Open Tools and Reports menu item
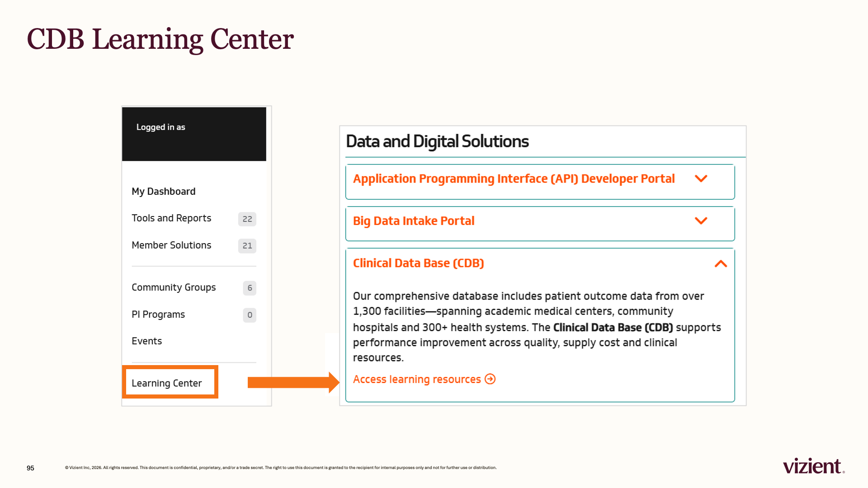Image resolution: width=868 pixels, height=488 pixels. click(x=171, y=218)
